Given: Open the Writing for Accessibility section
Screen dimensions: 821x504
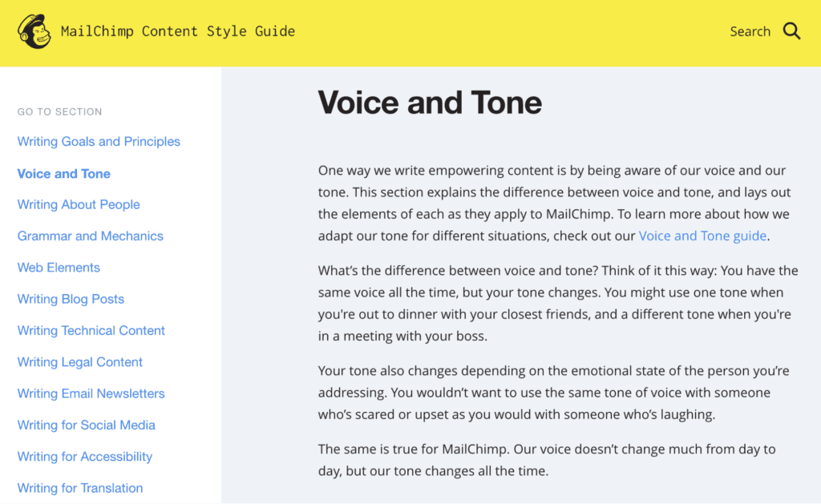Looking at the screenshot, I should pyautogui.click(x=84, y=456).
